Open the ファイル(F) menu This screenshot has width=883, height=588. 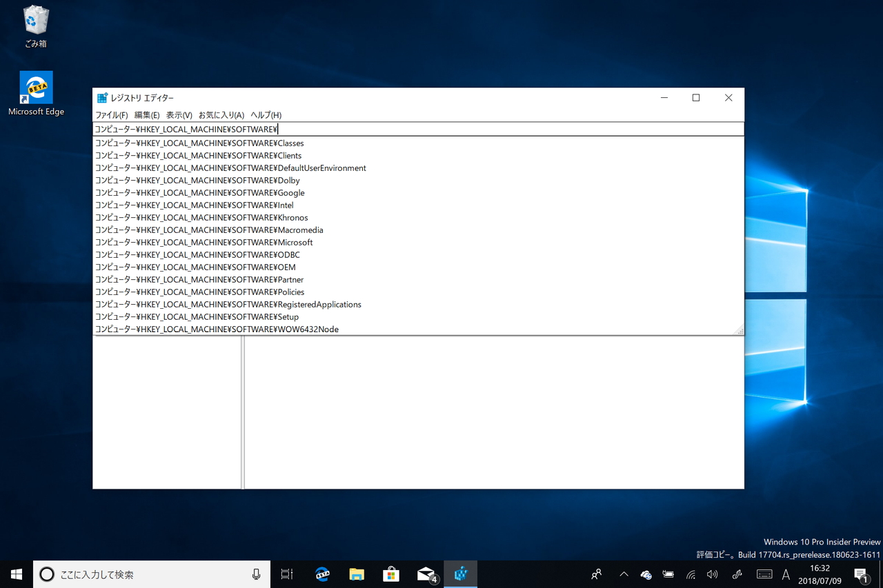(111, 115)
